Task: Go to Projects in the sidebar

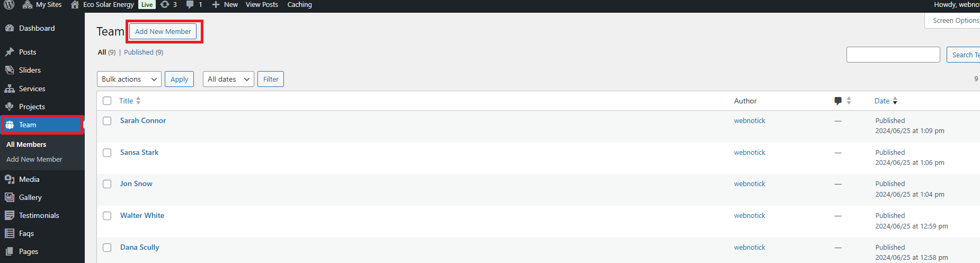Action: pos(32,107)
